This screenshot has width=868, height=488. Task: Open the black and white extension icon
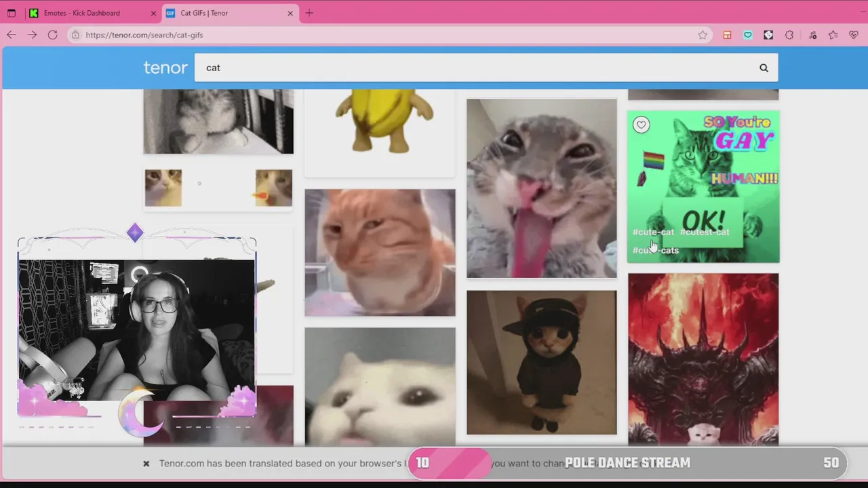click(768, 35)
